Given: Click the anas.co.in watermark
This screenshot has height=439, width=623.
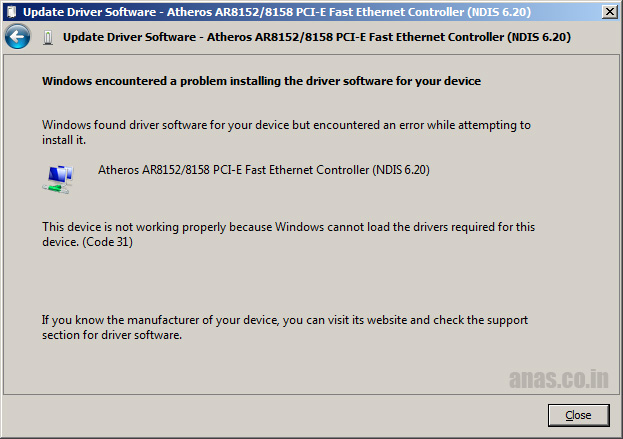Looking at the screenshot, I should pyautogui.click(x=559, y=379).
